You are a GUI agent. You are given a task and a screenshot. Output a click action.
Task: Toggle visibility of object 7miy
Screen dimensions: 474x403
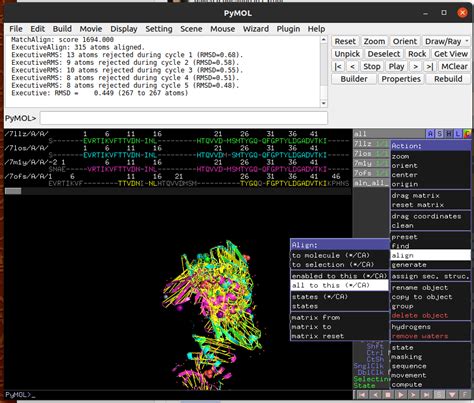click(371, 163)
